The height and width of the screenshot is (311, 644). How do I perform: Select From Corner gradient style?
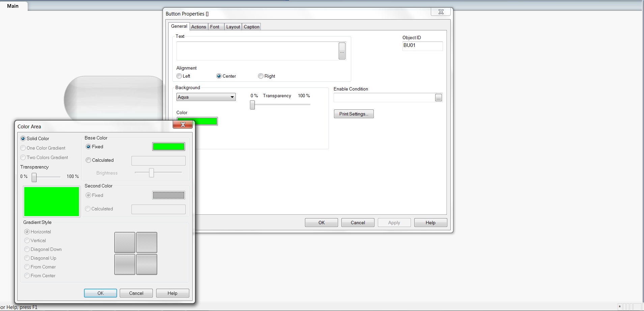click(40, 267)
